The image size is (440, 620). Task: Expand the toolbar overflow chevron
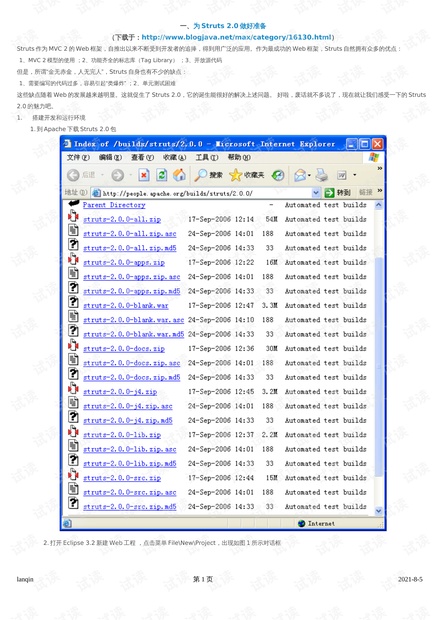point(380,168)
